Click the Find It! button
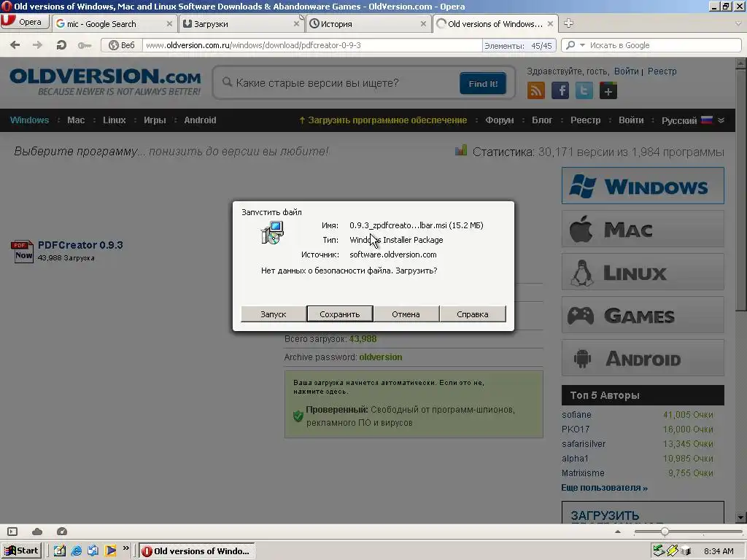 (483, 83)
